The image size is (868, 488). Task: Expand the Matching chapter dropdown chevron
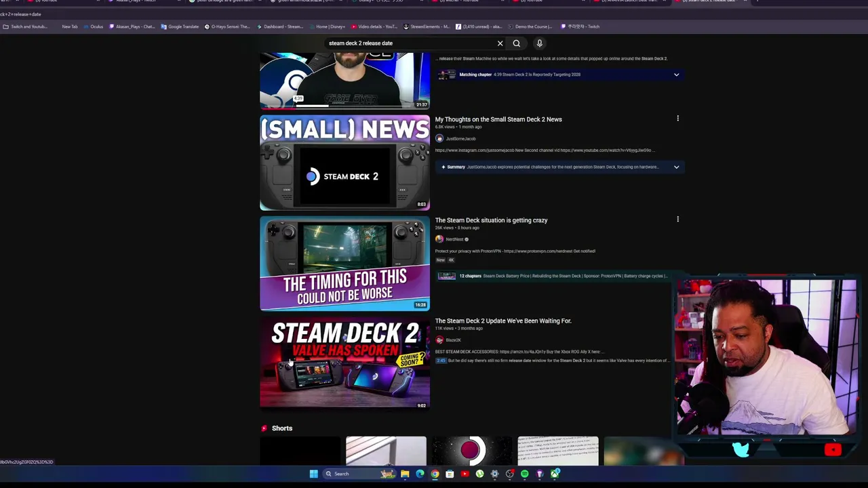[x=676, y=75]
